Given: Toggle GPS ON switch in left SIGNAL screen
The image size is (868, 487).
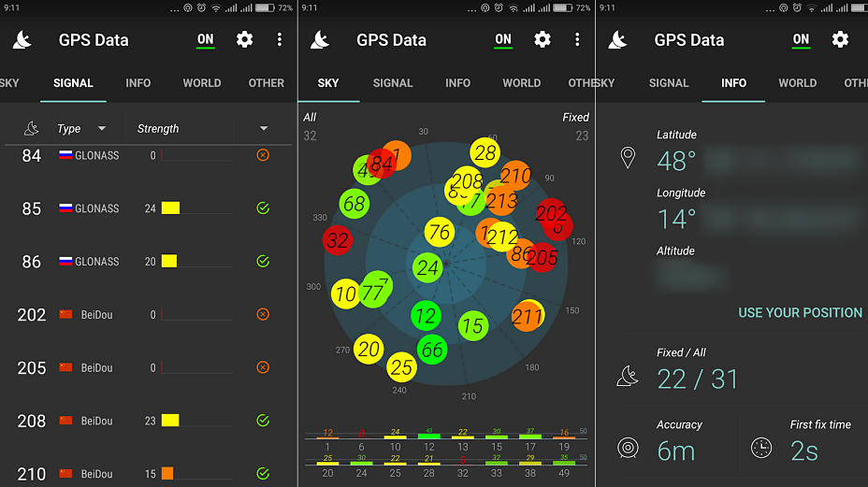Looking at the screenshot, I should pyautogui.click(x=206, y=40).
